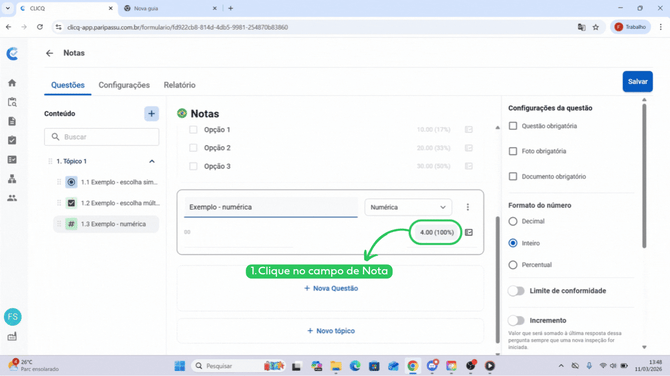Save the form with Salvar
The width and height of the screenshot is (670, 376).
(638, 82)
